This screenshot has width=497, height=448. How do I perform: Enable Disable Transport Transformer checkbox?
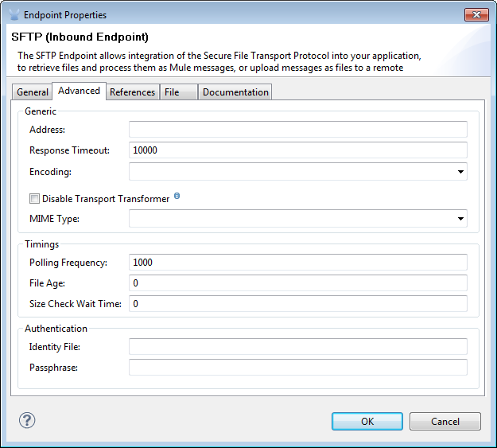click(x=34, y=199)
